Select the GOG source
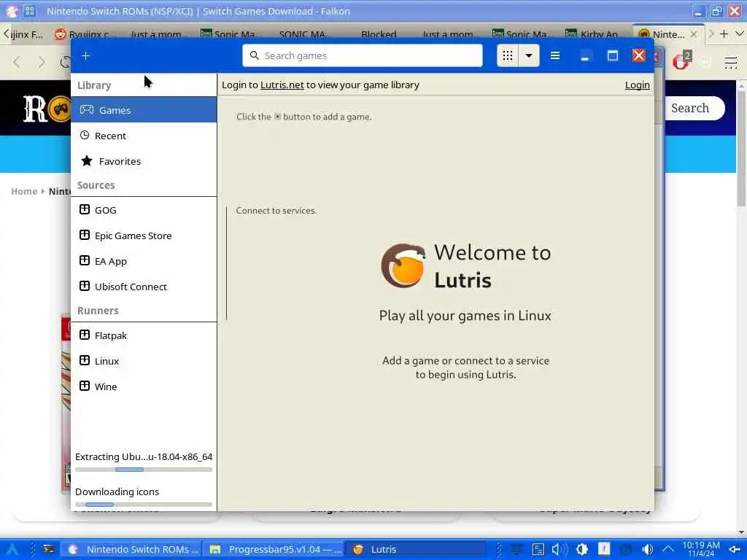The height and width of the screenshot is (560, 747). pos(144,210)
